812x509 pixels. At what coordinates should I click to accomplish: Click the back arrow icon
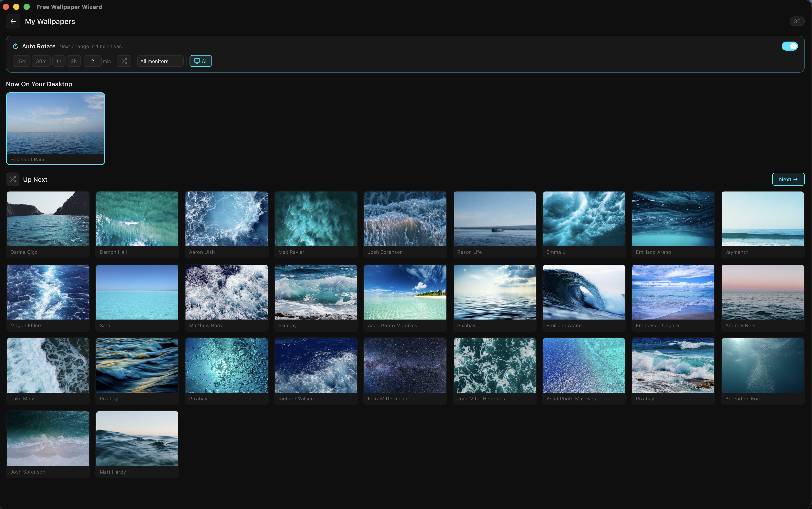click(13, 21)
